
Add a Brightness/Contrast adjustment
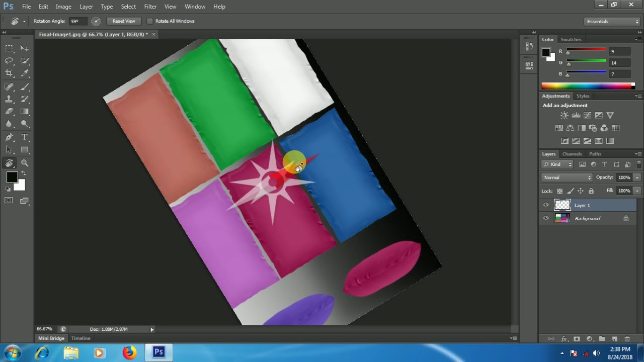tap(565, 115)
